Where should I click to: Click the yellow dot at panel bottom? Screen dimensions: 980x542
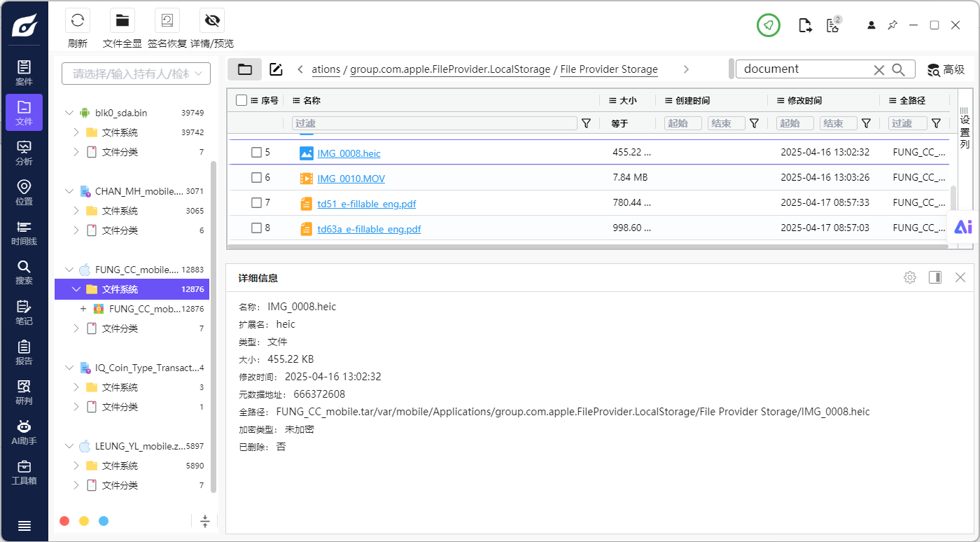click(x=84, y=521)
